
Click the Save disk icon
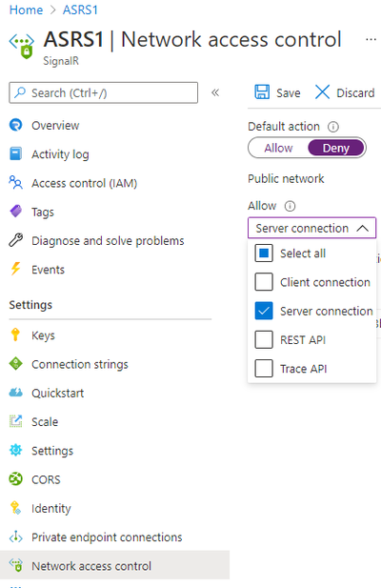pyautogui.click(x=262, y=91)
